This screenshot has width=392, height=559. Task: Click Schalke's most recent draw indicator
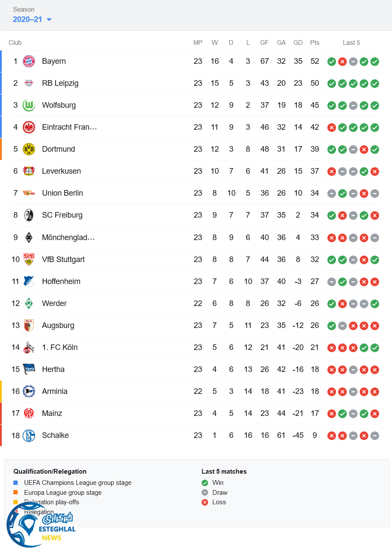tap(375, 436)
